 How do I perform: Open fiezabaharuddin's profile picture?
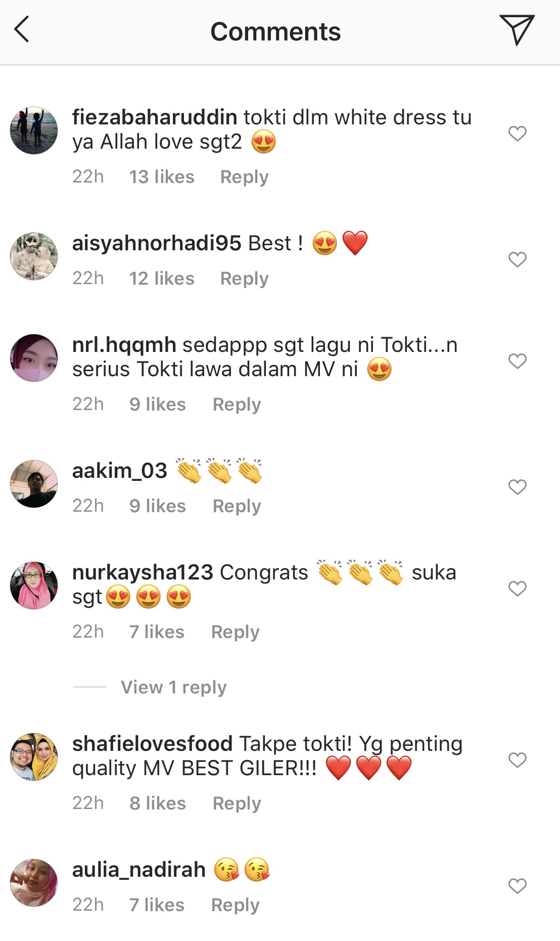(34, 130)
